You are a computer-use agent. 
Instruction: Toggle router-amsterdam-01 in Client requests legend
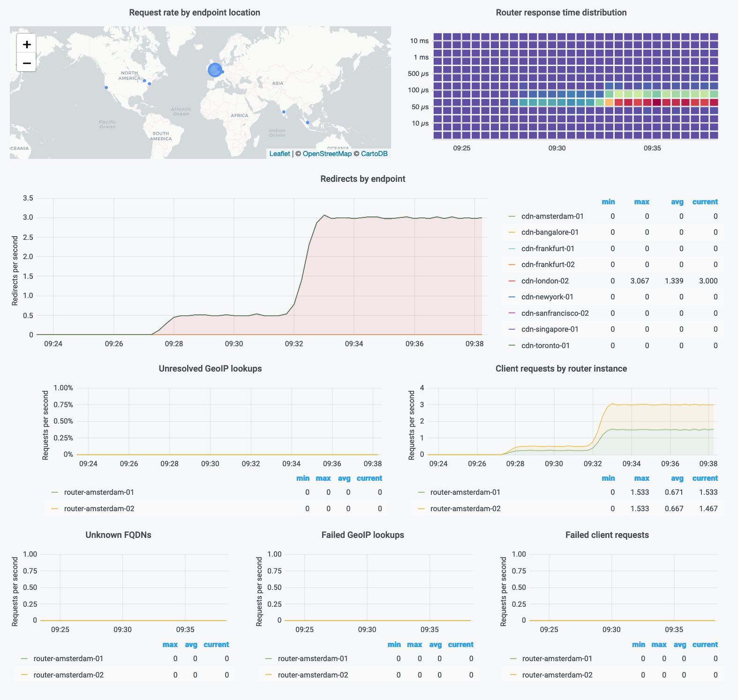coord(465,492)
